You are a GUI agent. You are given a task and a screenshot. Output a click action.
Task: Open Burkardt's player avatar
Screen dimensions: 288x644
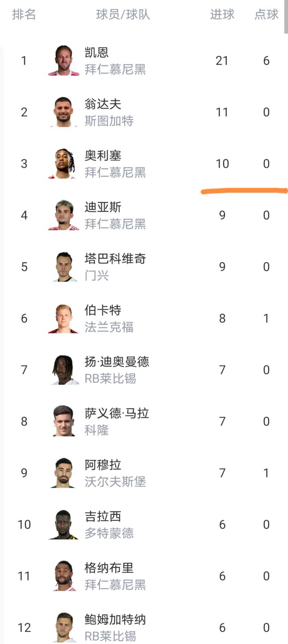(64, 318)
